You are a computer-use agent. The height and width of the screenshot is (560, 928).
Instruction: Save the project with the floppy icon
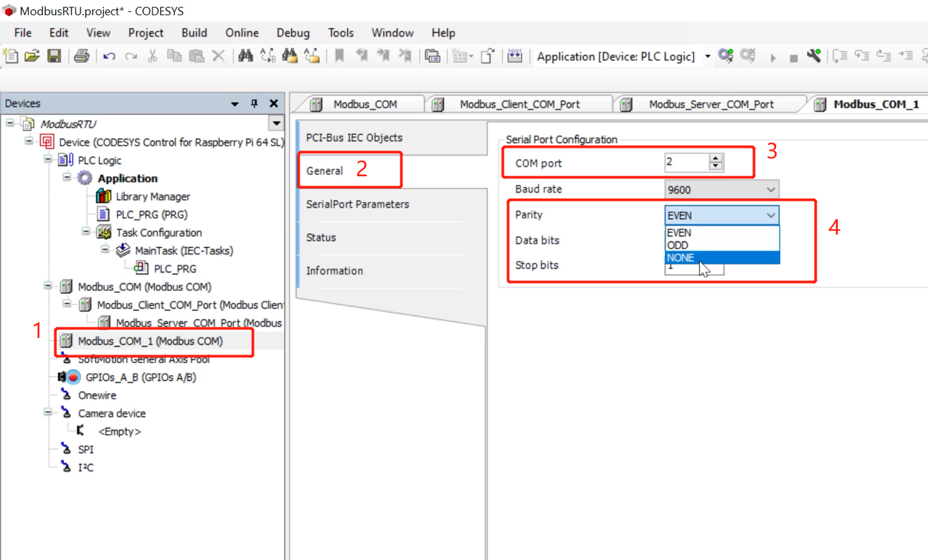[54, 57]
